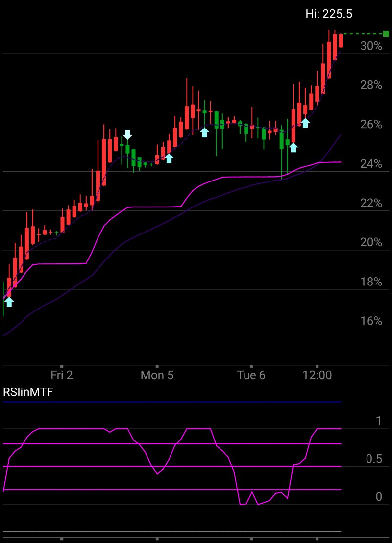Click the Hi: 225.5 high label
The height and width of the screenshot is (543, 392).
coord(329,14)
